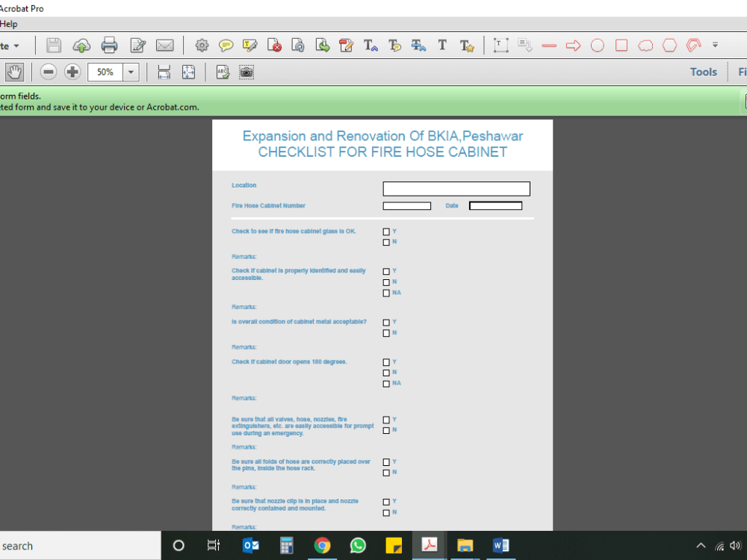Image resolution: width=747 pixels, height=560 pixels.
Task: Select the cloud shape drawing tool
Action: (645, 46)
